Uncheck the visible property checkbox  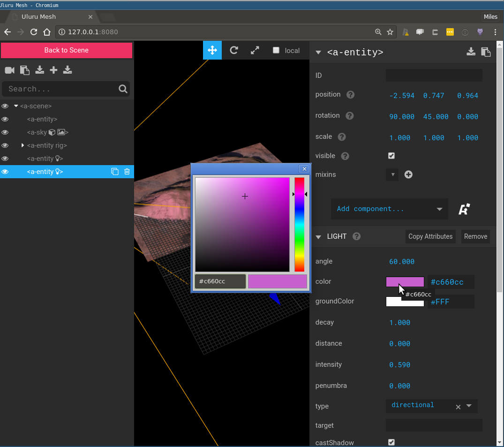click(391, 156)
